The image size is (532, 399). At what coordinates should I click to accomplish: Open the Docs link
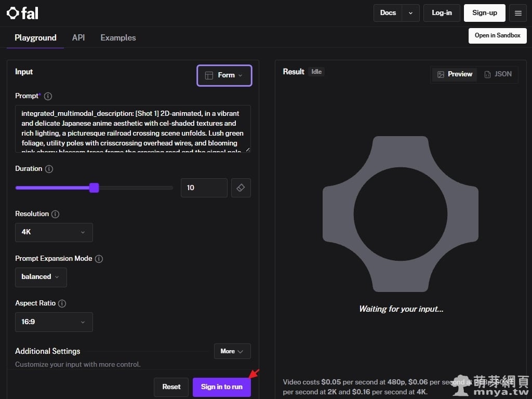(388, 13)
